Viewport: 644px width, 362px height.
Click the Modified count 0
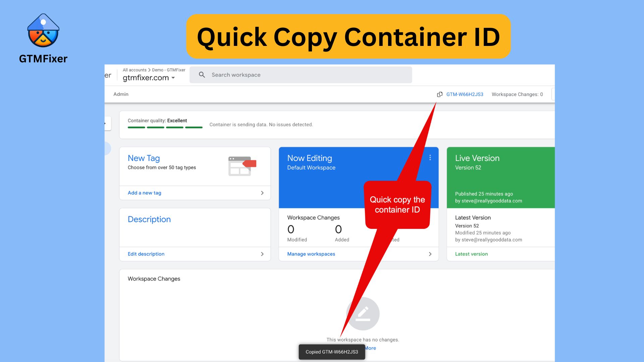(x=291, y=230)
